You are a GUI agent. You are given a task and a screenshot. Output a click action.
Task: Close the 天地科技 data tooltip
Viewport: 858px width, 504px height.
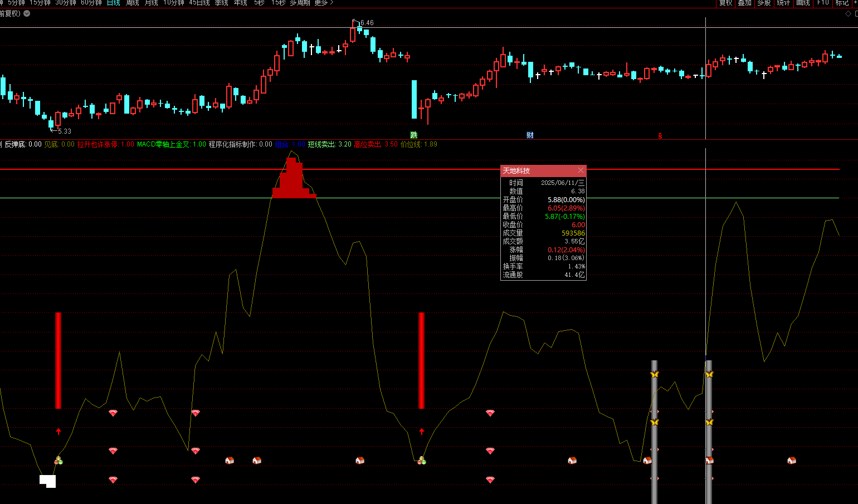[581, 170]
